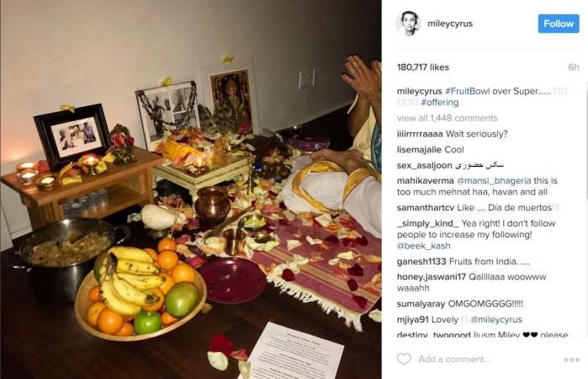Open the @mileycyrus mention in mjiya91 comment
The width and height of the screenshot is (588, 379).
coord(495,320)
